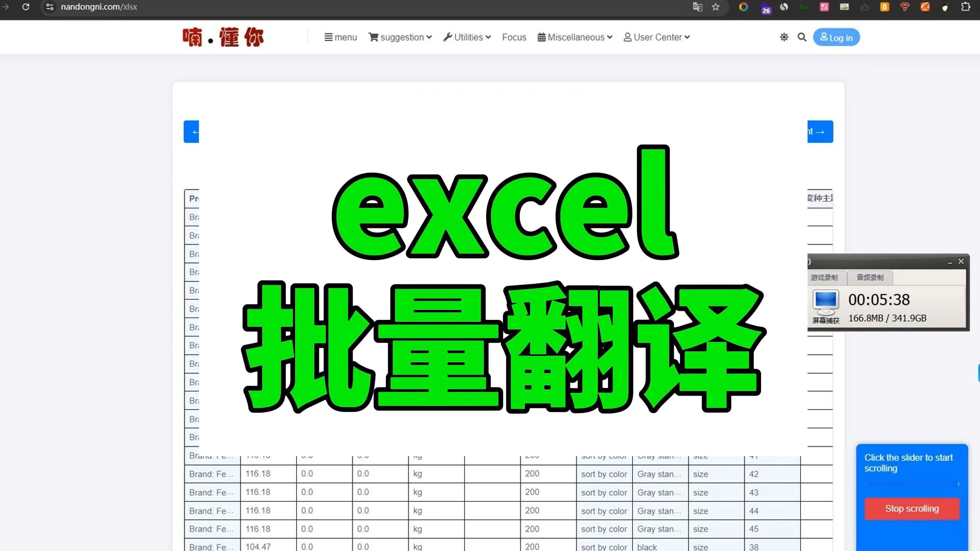The image size is (980, 551).
Task: Switch to the 音频录制 recorder tab
Action: coord(870,277)
